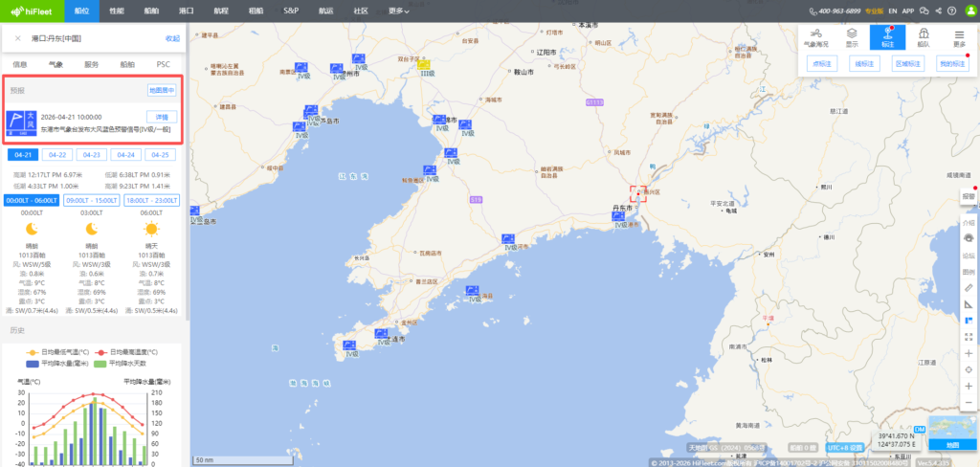980x467 pixels.
Task: Select the 09:00LT - 15:00LT time range
Action: click(92, 200)
